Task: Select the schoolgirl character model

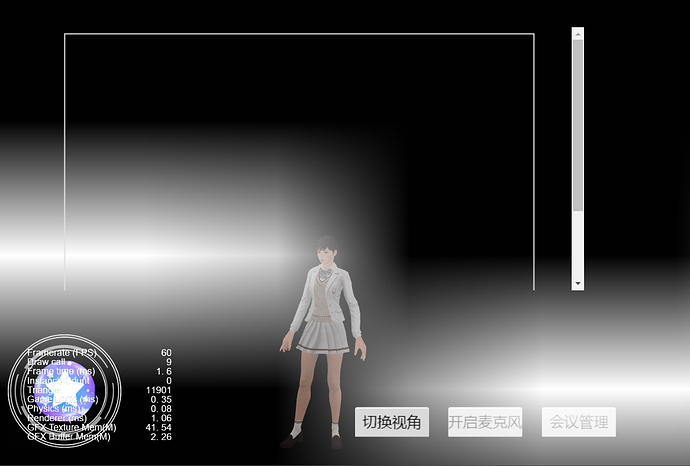Action: click(325, 342)
